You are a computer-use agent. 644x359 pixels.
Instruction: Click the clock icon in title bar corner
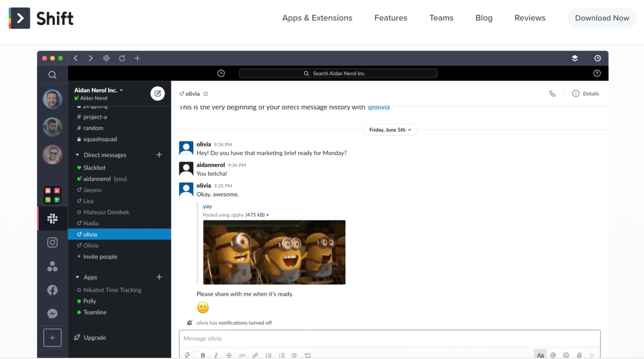pyautogui.click(x=597, y=58)
